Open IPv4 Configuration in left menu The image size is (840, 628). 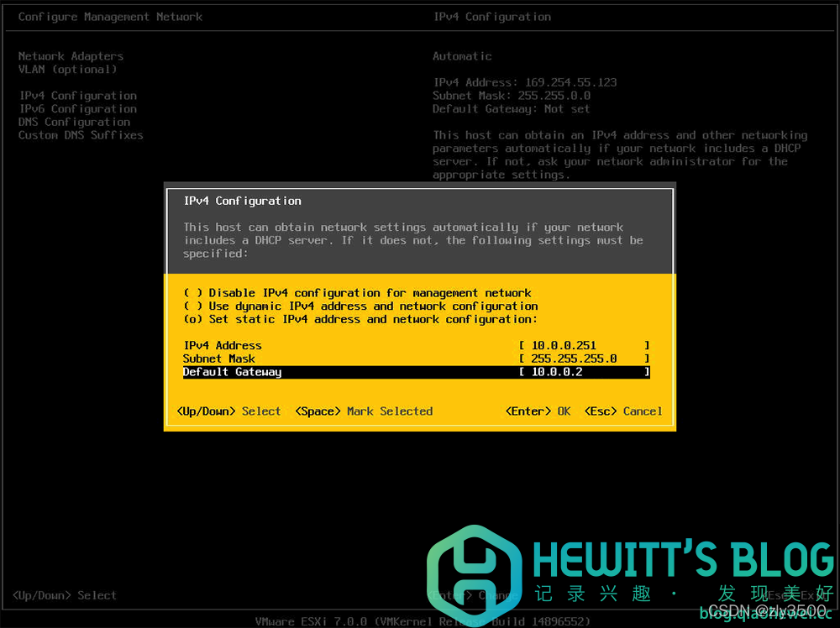pyautogui.click(x=77, y=96)
